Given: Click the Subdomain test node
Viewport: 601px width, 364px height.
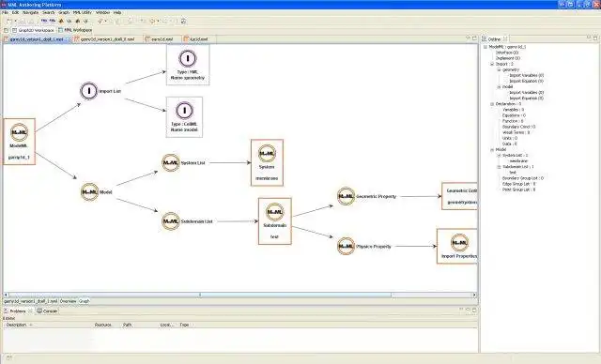Looking at the screenshot, I should coord(275,221).
